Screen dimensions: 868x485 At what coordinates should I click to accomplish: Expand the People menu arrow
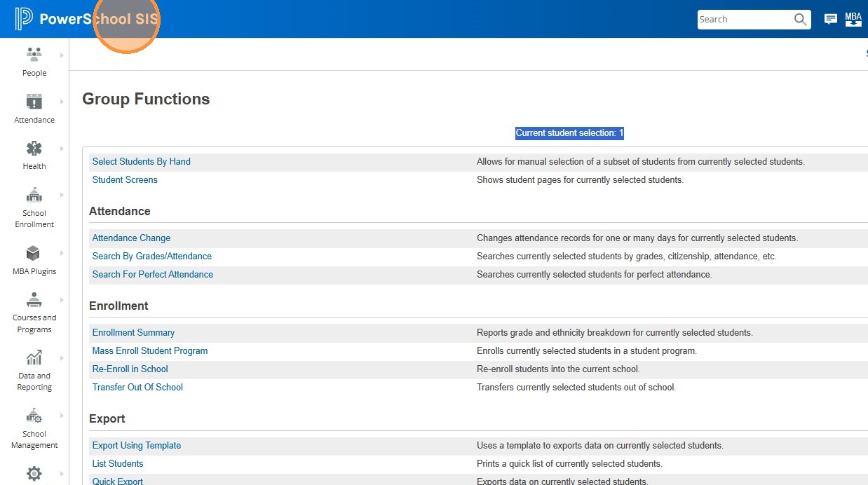(62, 55)
